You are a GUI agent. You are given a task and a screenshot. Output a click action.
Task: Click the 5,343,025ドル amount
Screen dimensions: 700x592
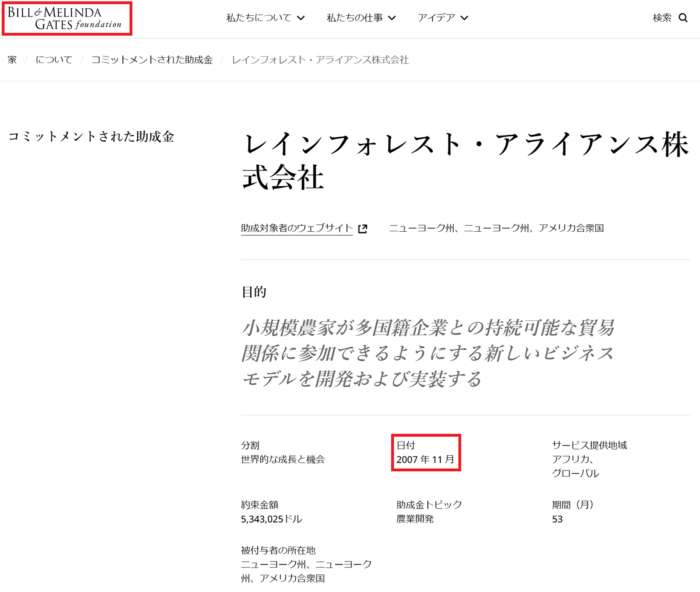(x=271, y=519)
